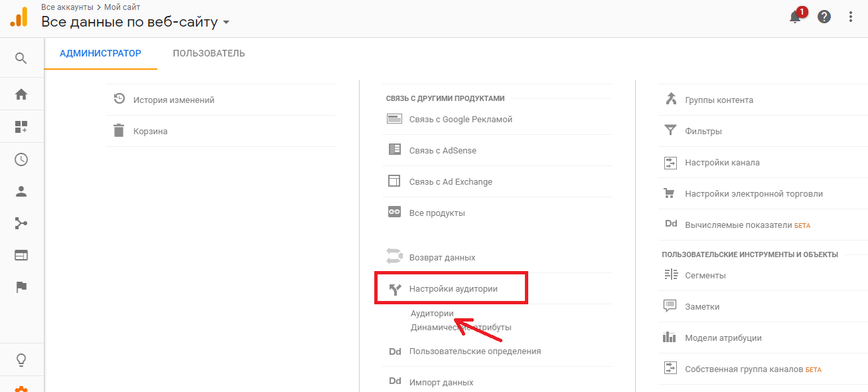The height and width of the screenshot is (392, 868).
Task: Open Realtime reports via clock icon
Action: click(x=22, y=159)
